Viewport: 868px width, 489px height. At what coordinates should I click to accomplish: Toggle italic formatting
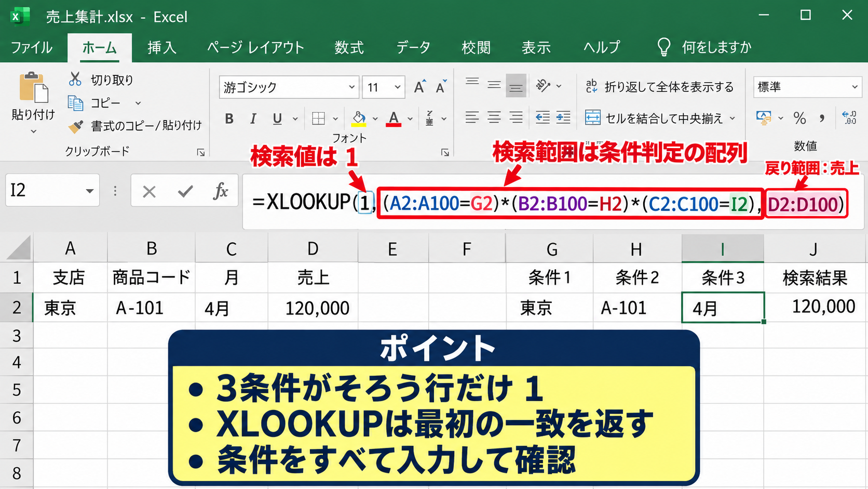(x=253, y=119)
